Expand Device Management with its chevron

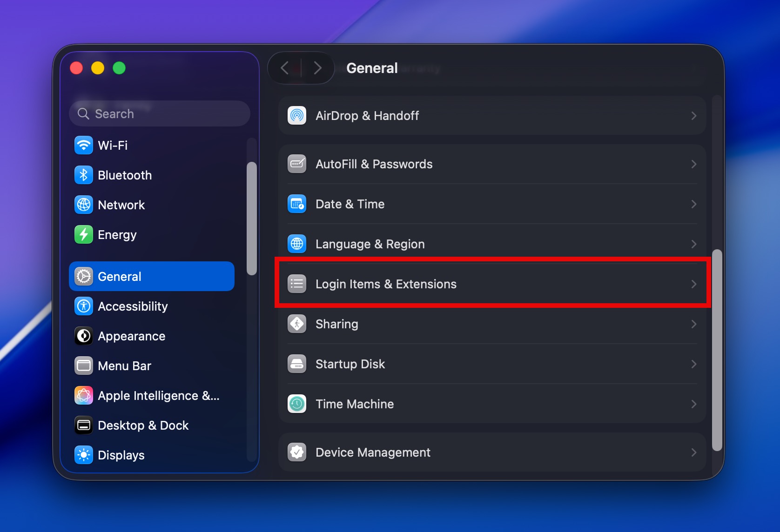[x=693, y=452]
